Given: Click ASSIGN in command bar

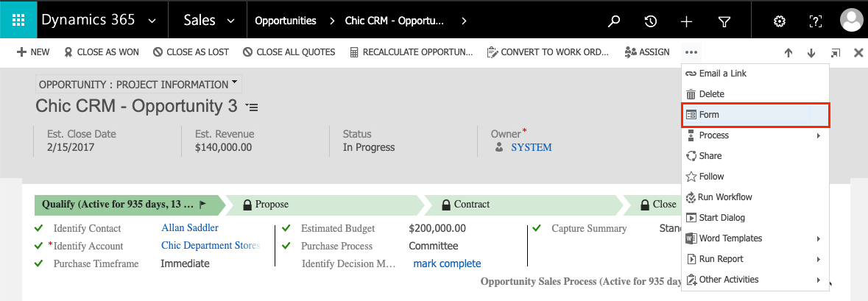Looking at the screenshot, I should 647,52.
